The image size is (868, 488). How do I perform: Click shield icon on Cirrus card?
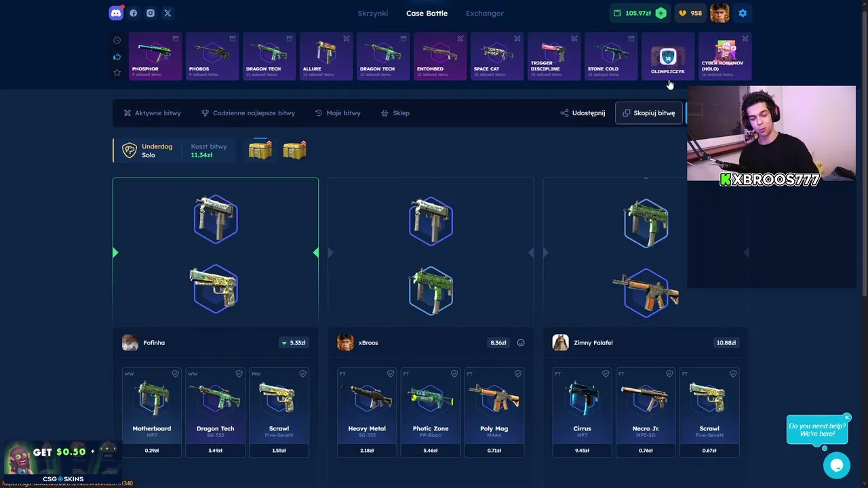[606, 373]
